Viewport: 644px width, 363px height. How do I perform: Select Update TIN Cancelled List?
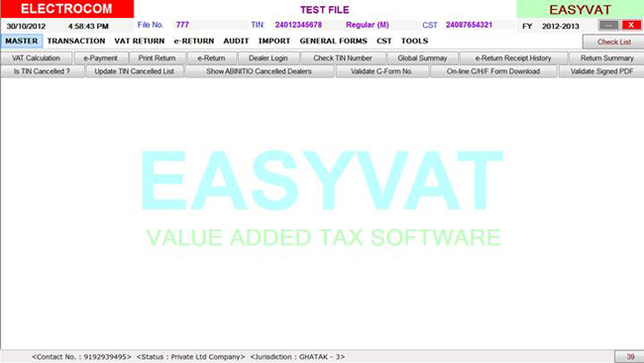pyautogui.click(x=135, y=71)
